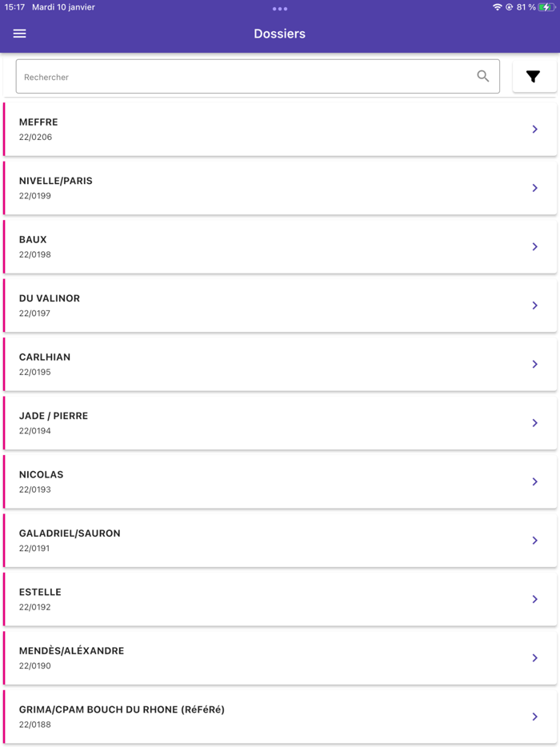560x747 pixels.
Task: Click inside the Rechercher search field
Action: pos(240,77)
